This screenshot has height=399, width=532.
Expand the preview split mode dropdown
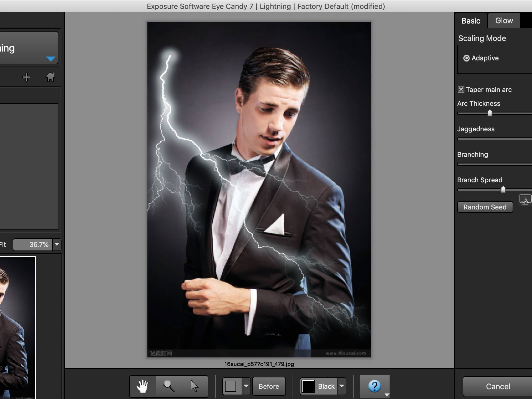tap(246, 386)
